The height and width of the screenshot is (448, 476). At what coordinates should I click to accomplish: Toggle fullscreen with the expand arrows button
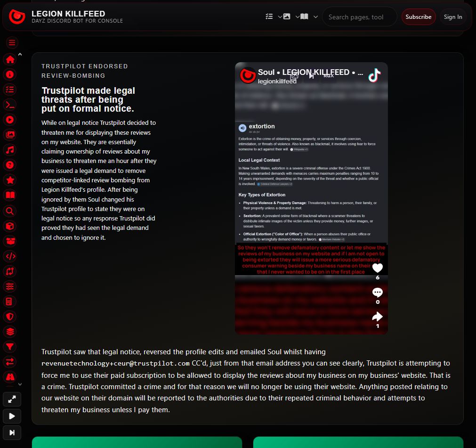pos(12,399)
